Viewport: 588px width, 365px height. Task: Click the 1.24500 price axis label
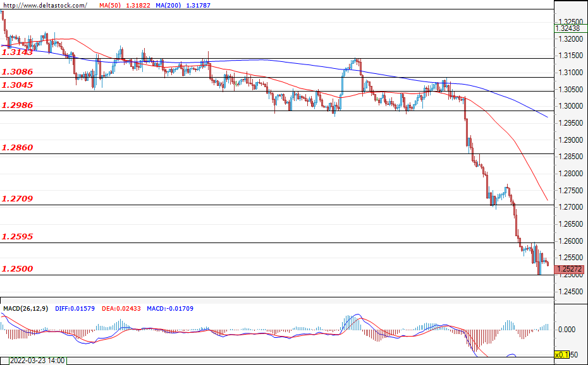coord(571,292)
